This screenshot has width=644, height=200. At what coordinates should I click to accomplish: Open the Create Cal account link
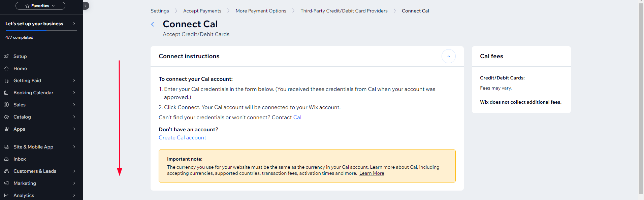[182, 137]
